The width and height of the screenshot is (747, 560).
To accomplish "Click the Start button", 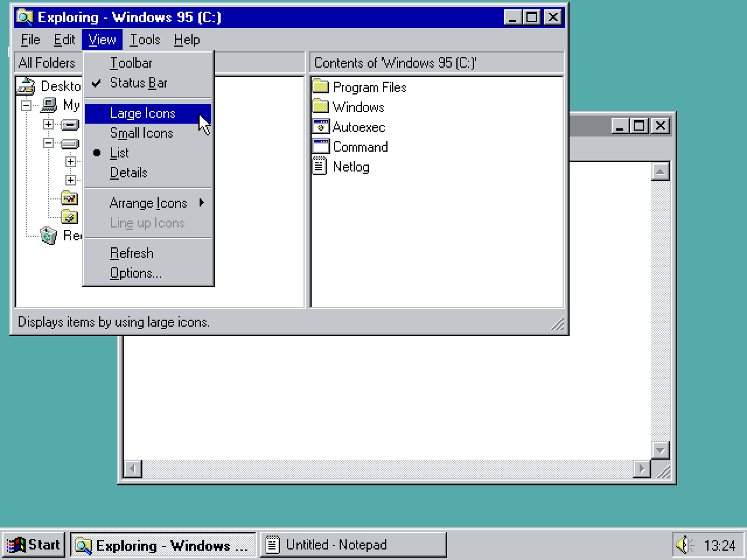I will coord(34,545).
